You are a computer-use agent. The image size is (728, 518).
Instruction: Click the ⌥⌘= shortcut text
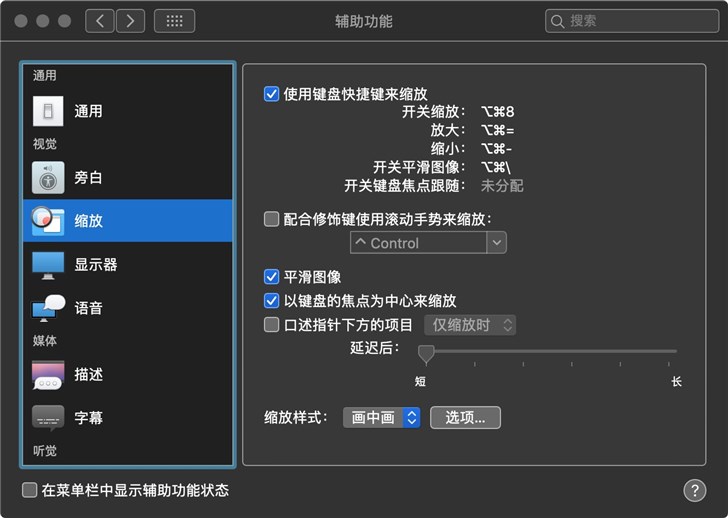click(497, 130)
